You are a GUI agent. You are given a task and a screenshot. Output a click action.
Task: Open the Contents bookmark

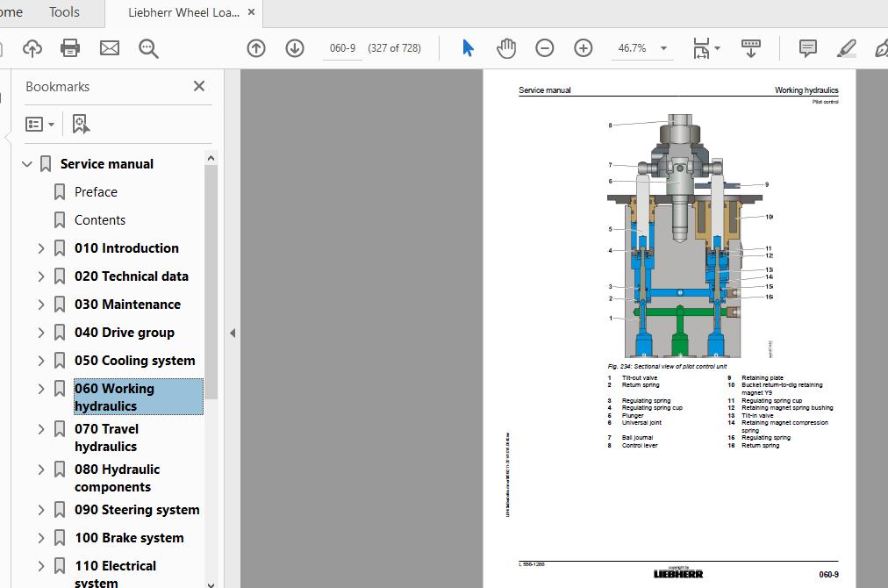pos(101,219)
